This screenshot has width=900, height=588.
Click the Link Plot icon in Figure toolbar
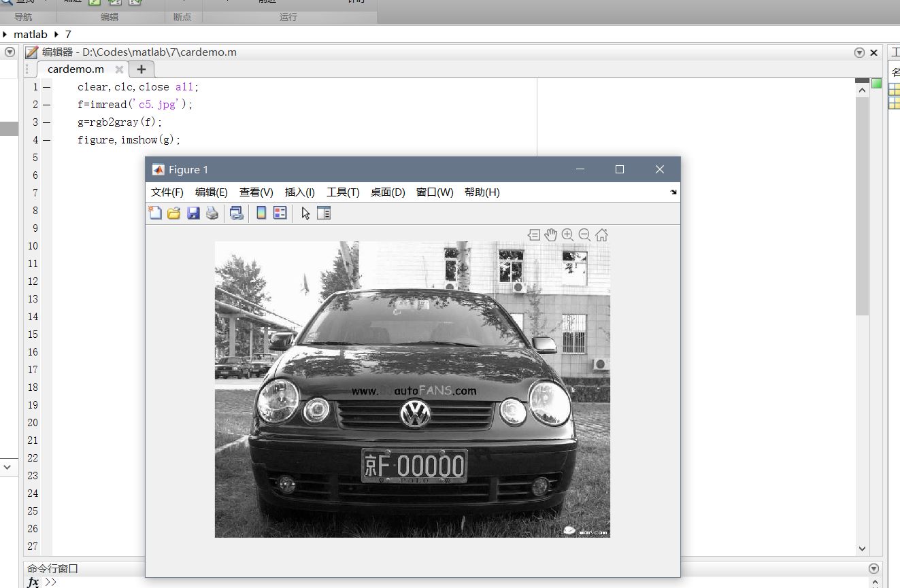pos(236,213)
